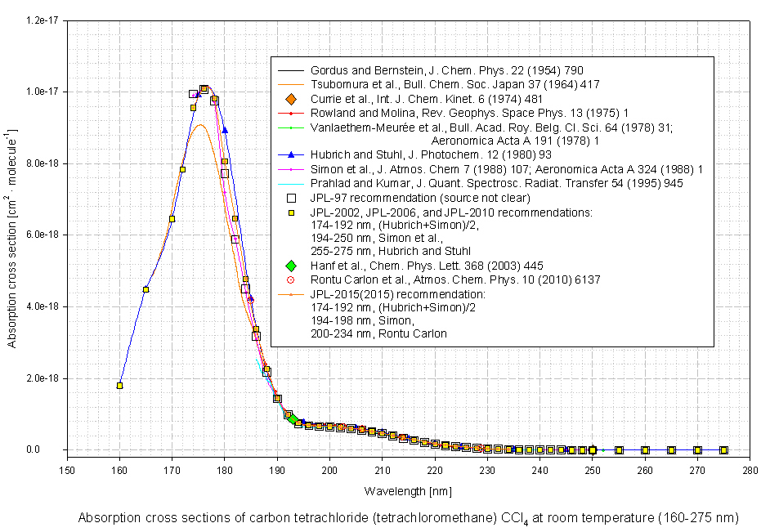Viewport: 770px width, 532px height.
Task: Click the blue triangle legend marker for Hubrich and Stuhl
Action: pyautogui.click(x=289, y=155)
